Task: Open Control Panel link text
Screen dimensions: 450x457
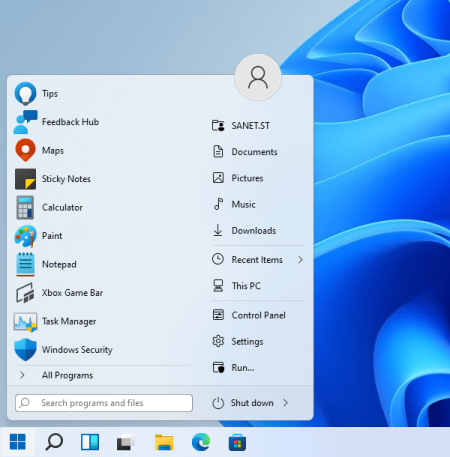Action: click(258, 315)
